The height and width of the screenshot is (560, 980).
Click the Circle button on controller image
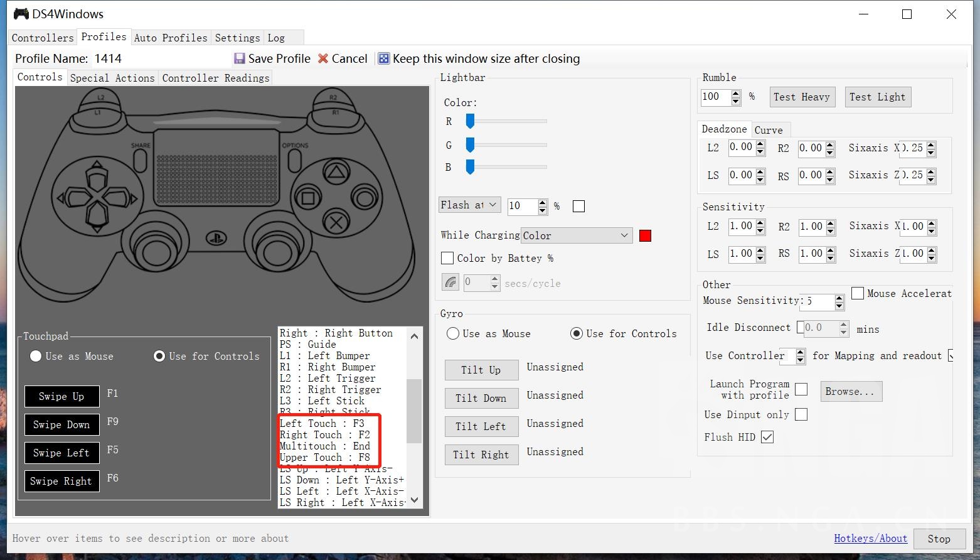coord(365,198)
